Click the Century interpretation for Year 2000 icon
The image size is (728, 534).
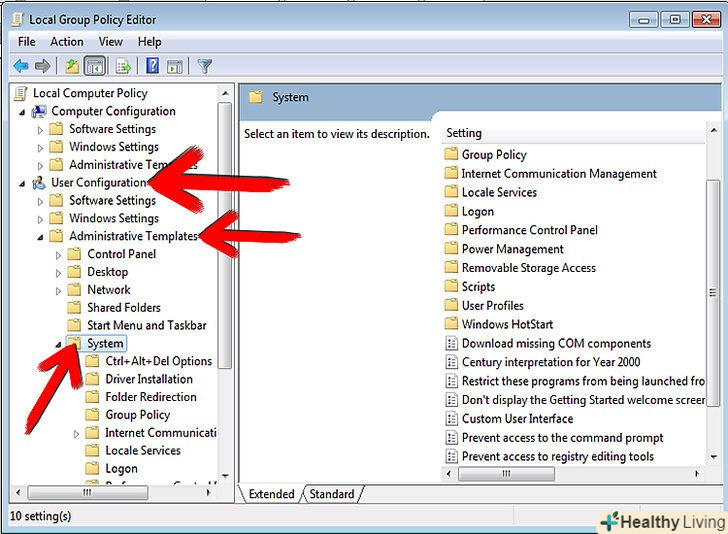[x=451, y=362]
